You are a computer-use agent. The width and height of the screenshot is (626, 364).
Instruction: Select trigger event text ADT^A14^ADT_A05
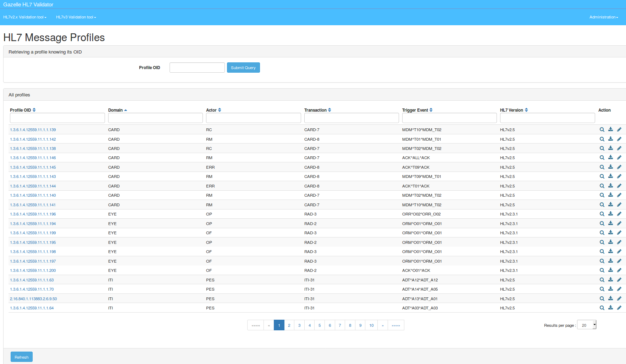coord(420,289)
